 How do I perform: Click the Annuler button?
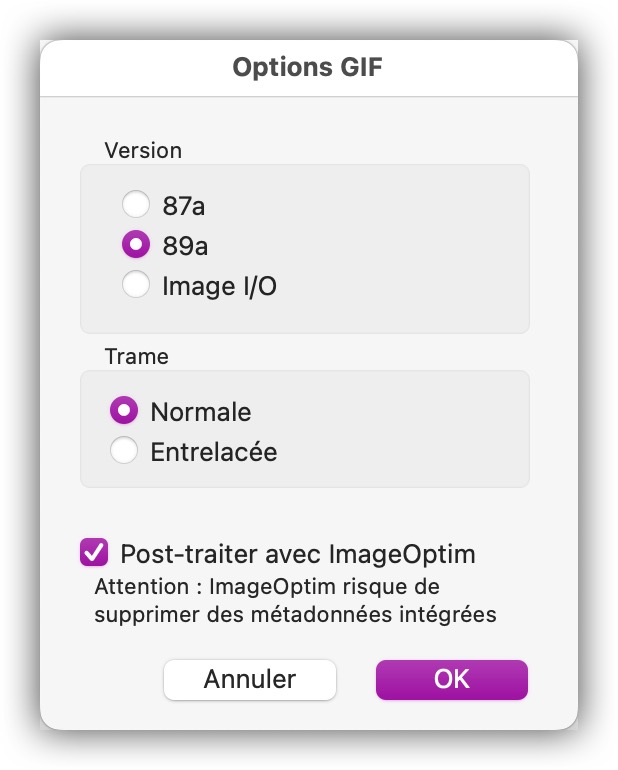[x=250, y=680]
